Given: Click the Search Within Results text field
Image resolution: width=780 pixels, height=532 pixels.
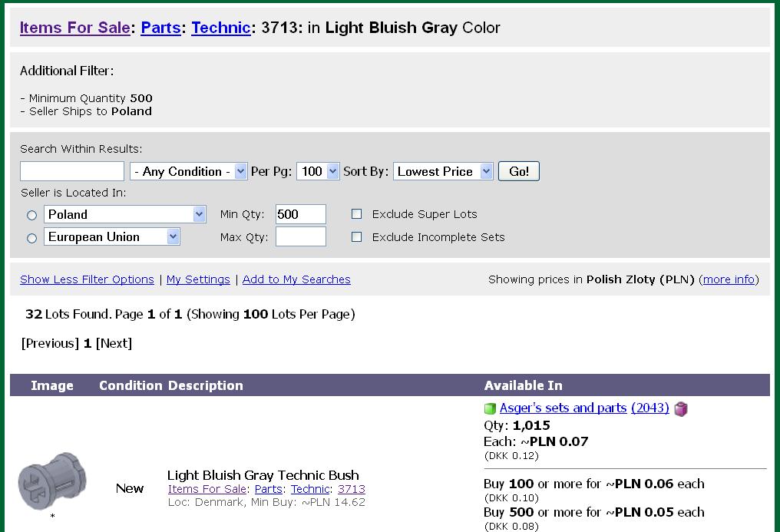Looking at the screenshot, I should [x=72, y=171].
